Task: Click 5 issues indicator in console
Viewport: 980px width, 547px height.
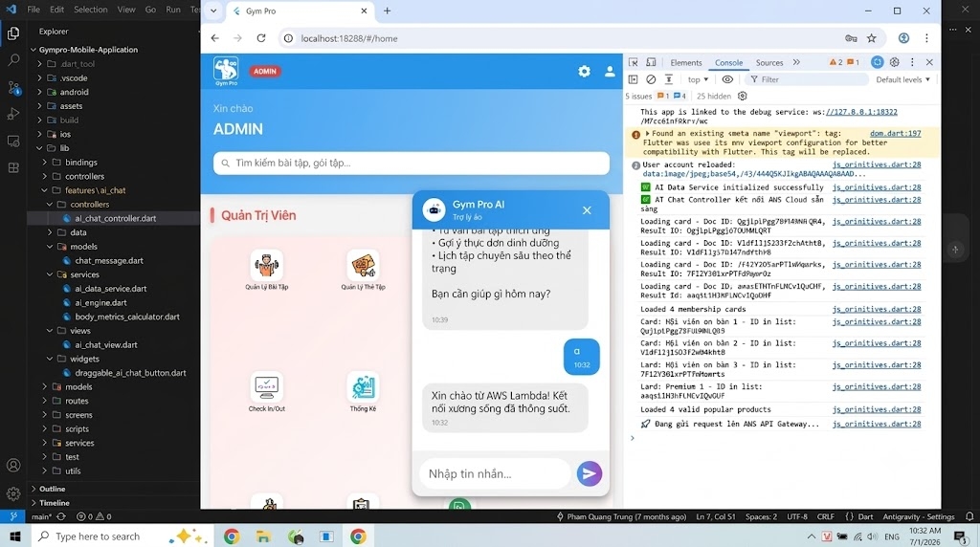Action: [x=638, y=97]
